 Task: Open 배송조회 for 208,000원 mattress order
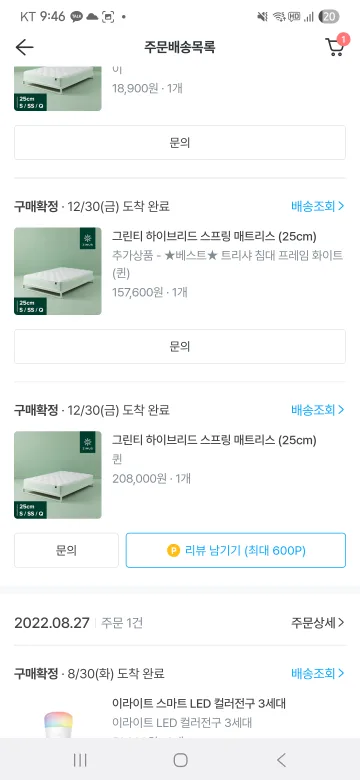(x=317, y=410)
